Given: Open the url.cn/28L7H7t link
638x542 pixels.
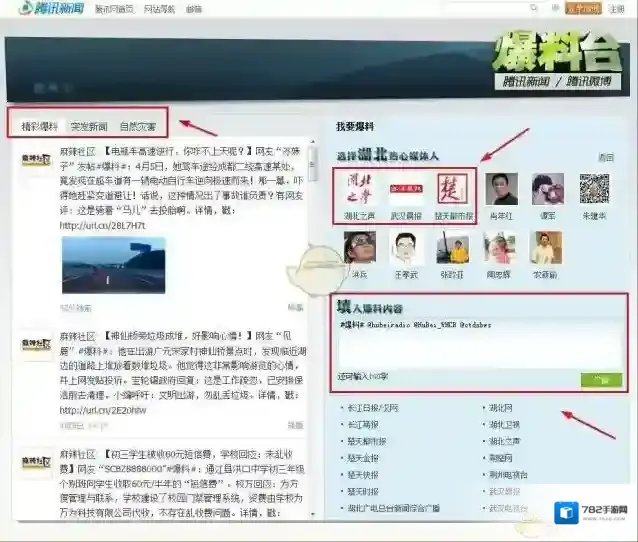Looking at the screenshot, I should pyautogui.click(x=102, y=225).
